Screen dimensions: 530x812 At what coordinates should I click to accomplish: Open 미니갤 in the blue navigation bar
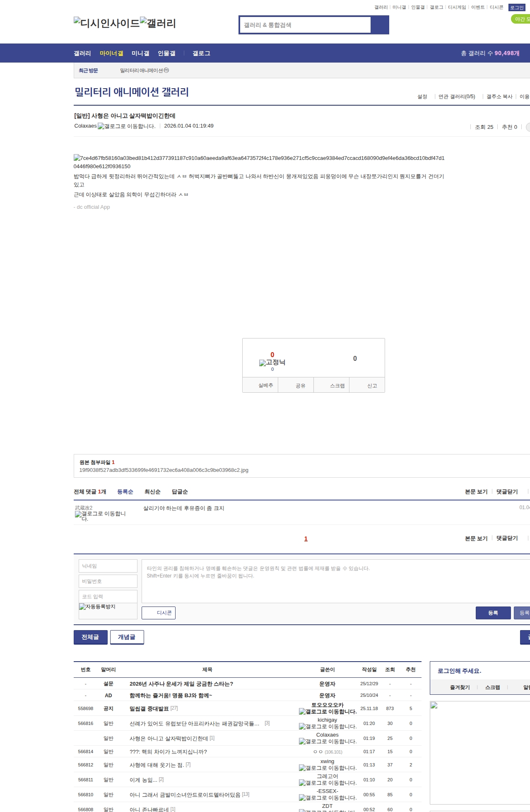140,53
